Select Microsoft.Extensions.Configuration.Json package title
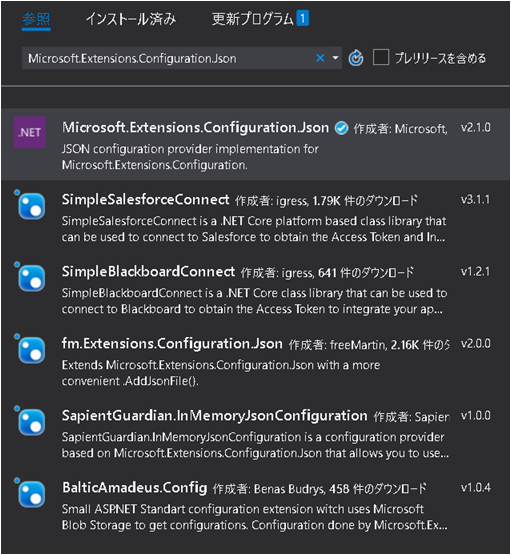This screenshot has width=511, height=555. pos(195,127)
